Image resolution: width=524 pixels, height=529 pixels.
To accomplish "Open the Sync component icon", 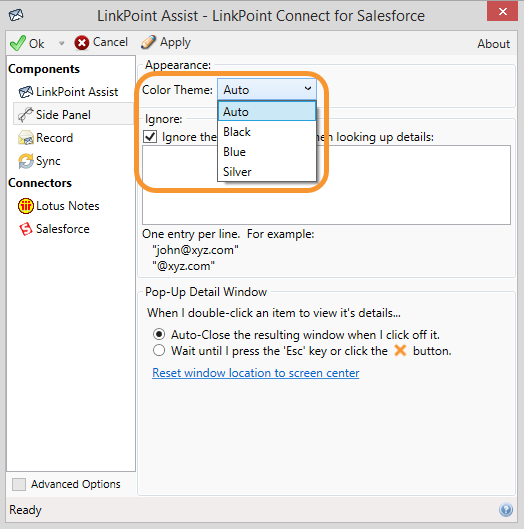I will [x=26, y=161].
